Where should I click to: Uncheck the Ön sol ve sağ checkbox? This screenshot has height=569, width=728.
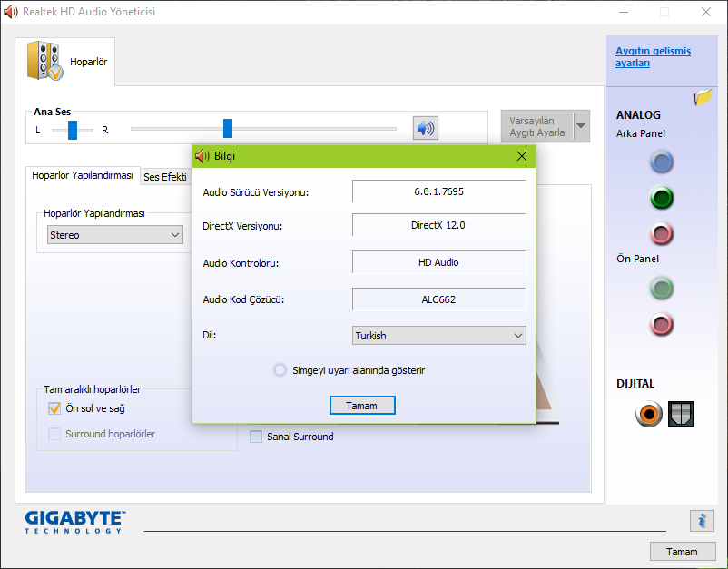tap(54, 408)
